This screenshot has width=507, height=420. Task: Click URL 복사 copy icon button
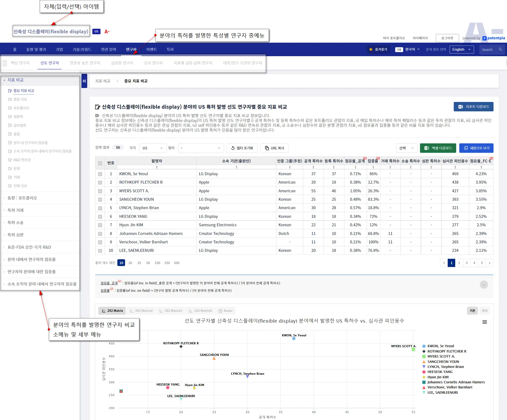pyautogui.click(x=274, y=148)
